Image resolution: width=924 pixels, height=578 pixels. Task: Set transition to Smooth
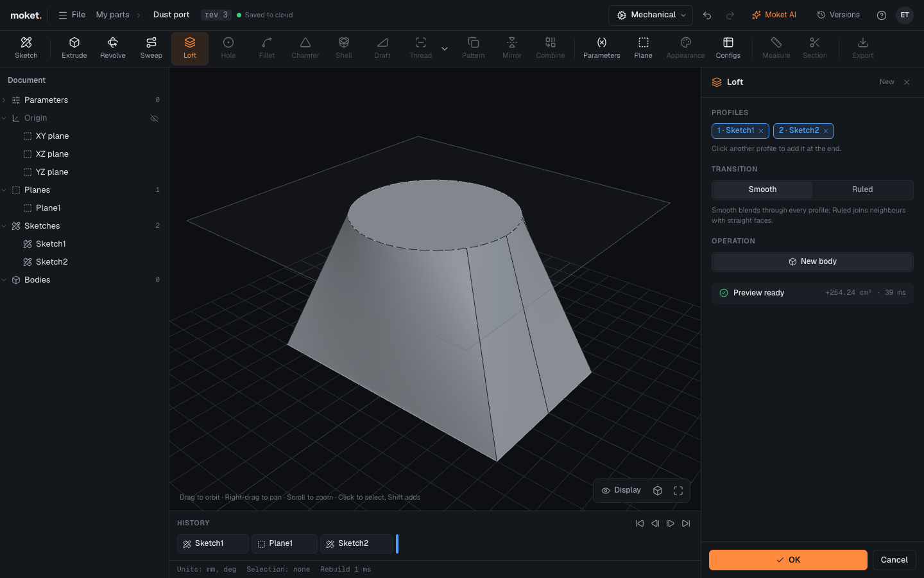tap(762, 189)
